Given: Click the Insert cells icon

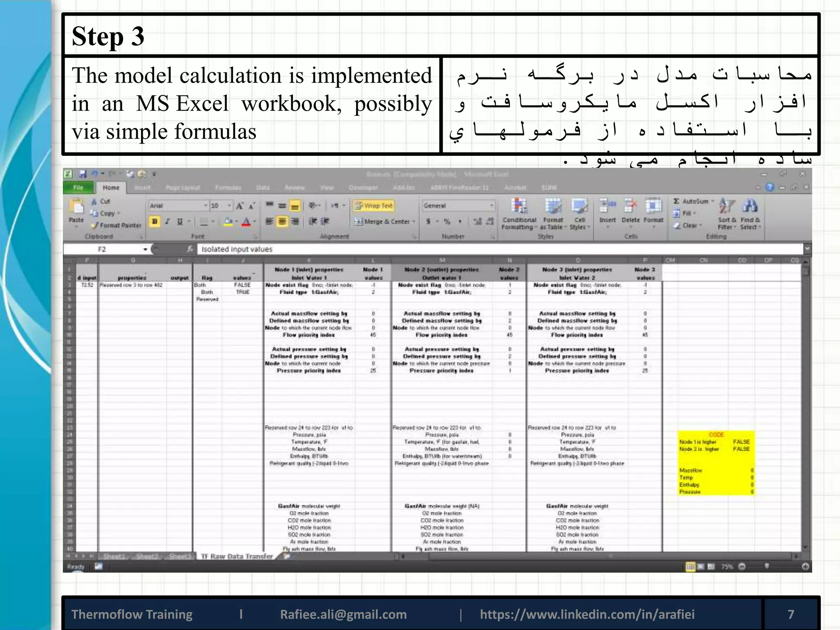Looking at the screenshot, I should click(x=607, y=205).
